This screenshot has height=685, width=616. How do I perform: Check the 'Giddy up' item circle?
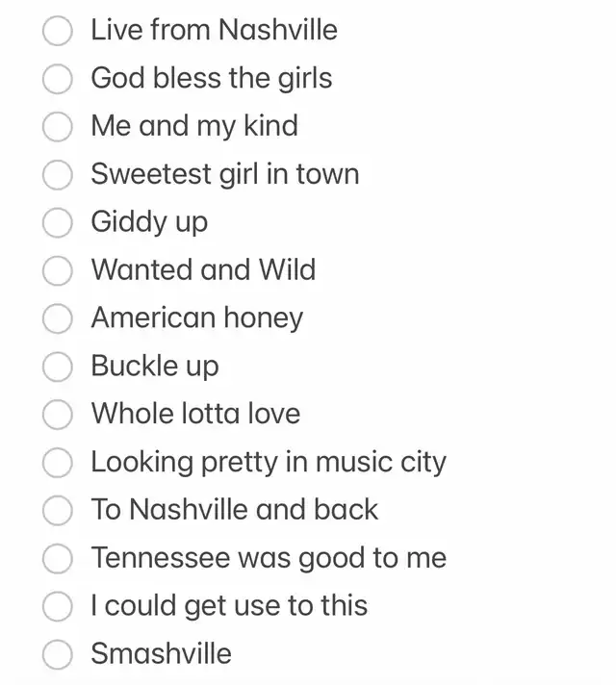pos(58,223)
